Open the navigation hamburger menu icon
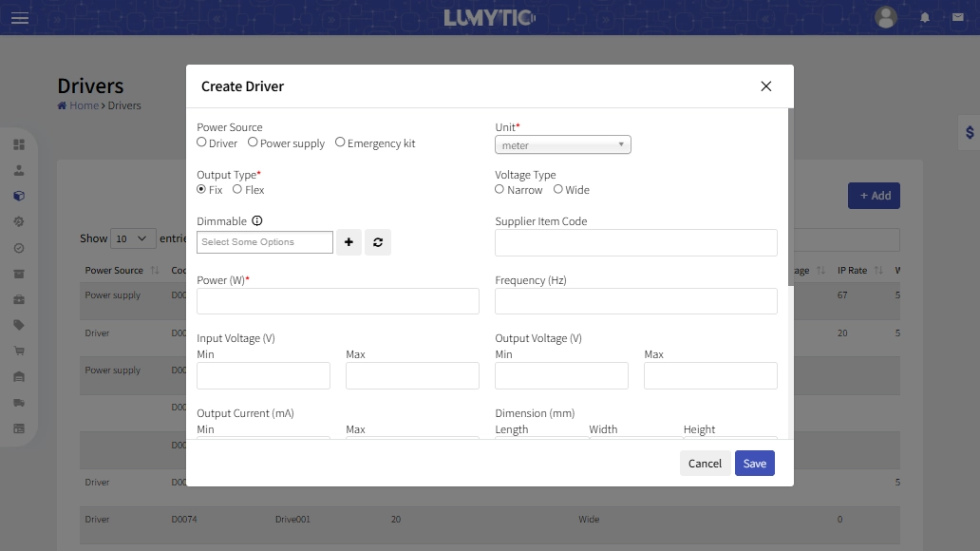Image resolution: width=980 pixels, height=551 pixels. coord(20,17)
